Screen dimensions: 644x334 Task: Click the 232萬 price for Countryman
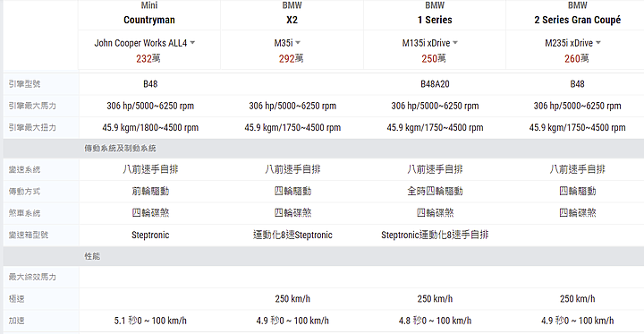point(148,59)
